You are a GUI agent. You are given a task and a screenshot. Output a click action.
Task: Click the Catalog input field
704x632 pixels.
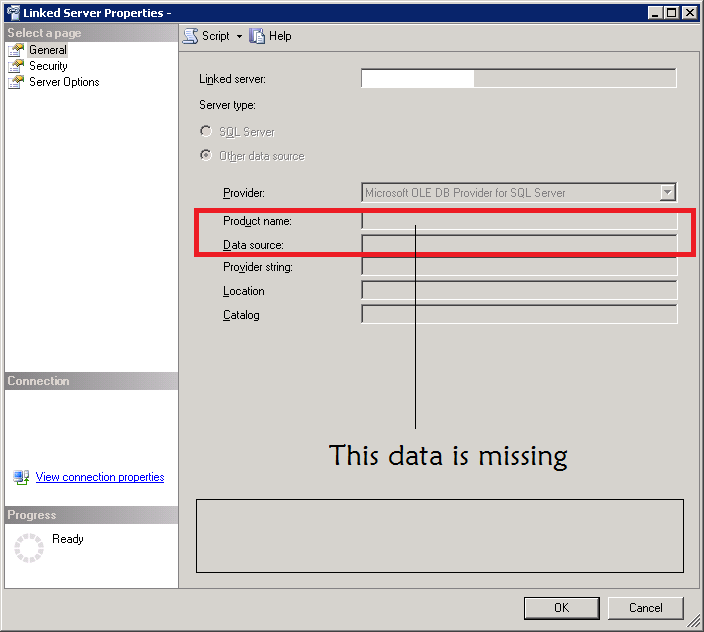point(518,315)
